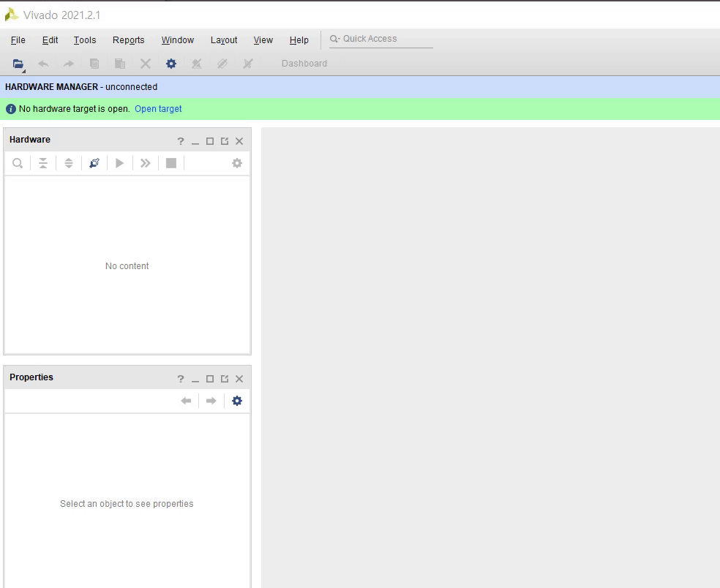
Task: Close the Properties panel
Action: pos(239,379)
